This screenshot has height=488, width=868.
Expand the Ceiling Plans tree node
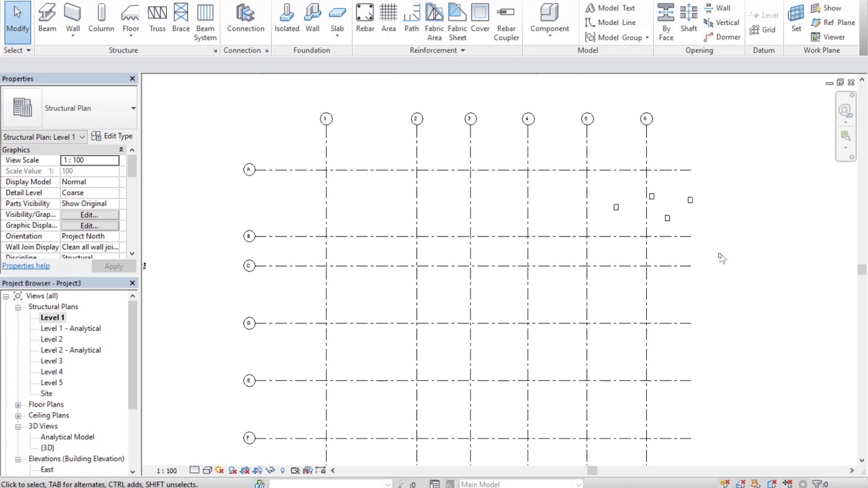[18, 415]
